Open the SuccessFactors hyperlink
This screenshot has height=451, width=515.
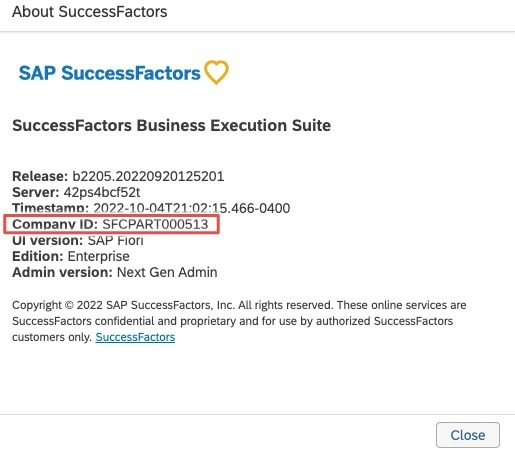[x=135, y=337]
